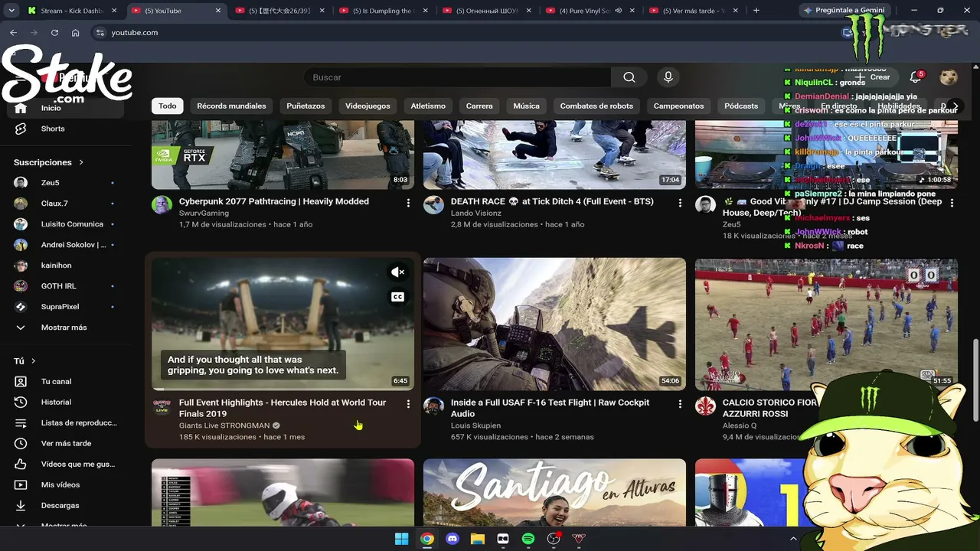The image size is (980, 551).
Task: Toggle subtitles on the Hercules Hold preview
Action: 397,297
